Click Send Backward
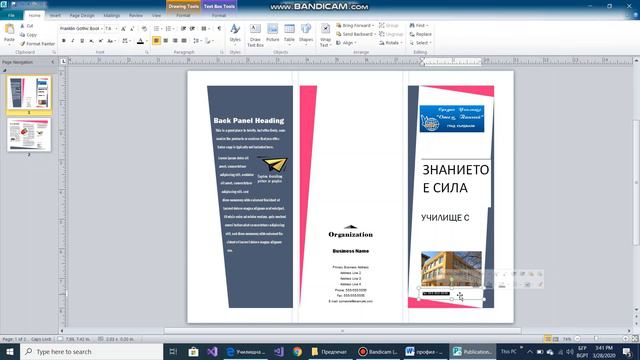 point(355,34)
